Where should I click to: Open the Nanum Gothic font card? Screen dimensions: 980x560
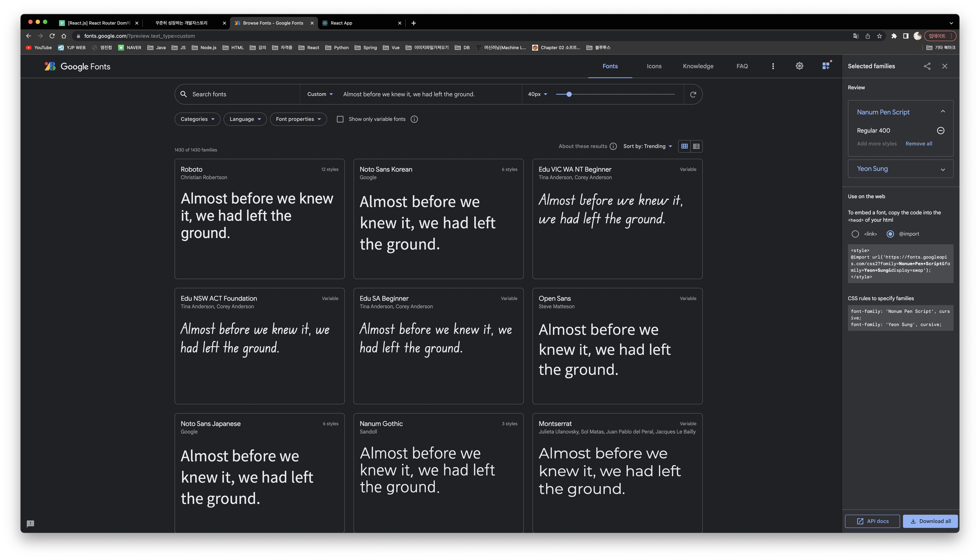click(438, 473)
